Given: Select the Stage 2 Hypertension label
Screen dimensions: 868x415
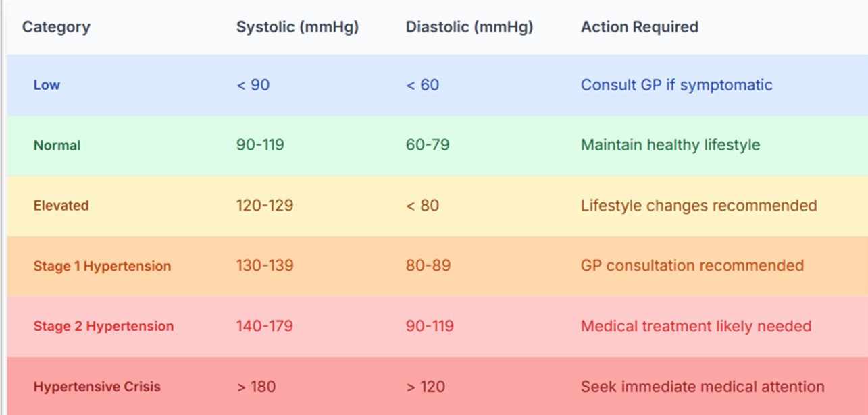Looking at the screenshot, I should point(103,326).
